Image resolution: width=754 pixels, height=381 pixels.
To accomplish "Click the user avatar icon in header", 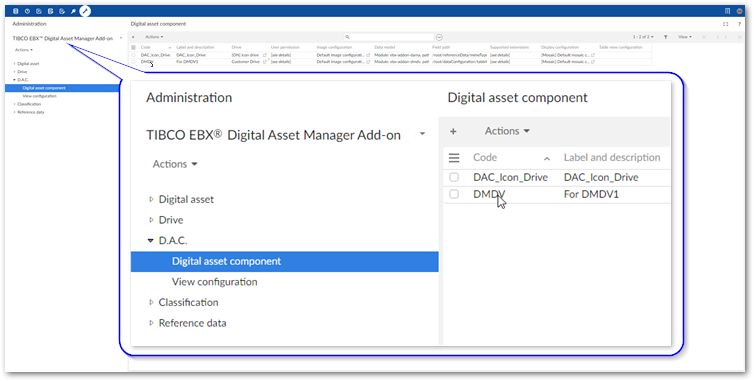I will click(x=740, y=11).
